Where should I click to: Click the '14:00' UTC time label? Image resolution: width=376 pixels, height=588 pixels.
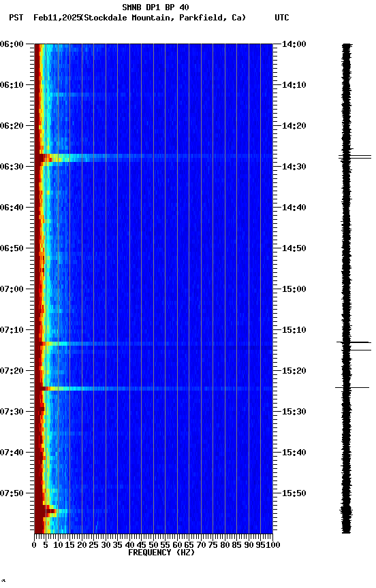294,44
